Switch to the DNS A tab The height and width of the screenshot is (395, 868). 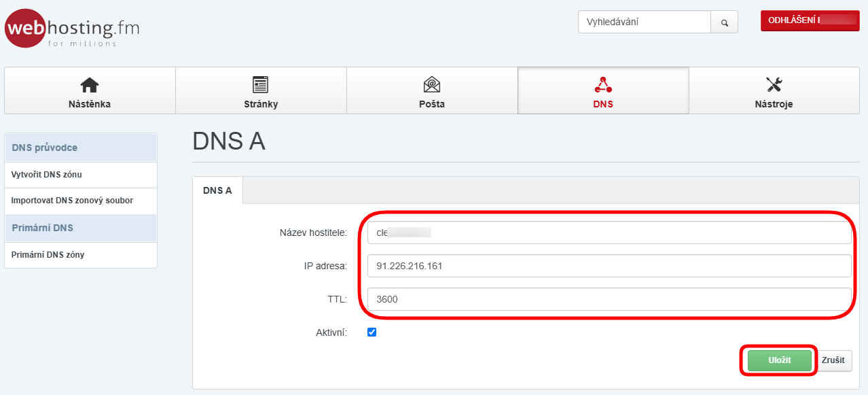pyautogui.click(x=217, y=190)
